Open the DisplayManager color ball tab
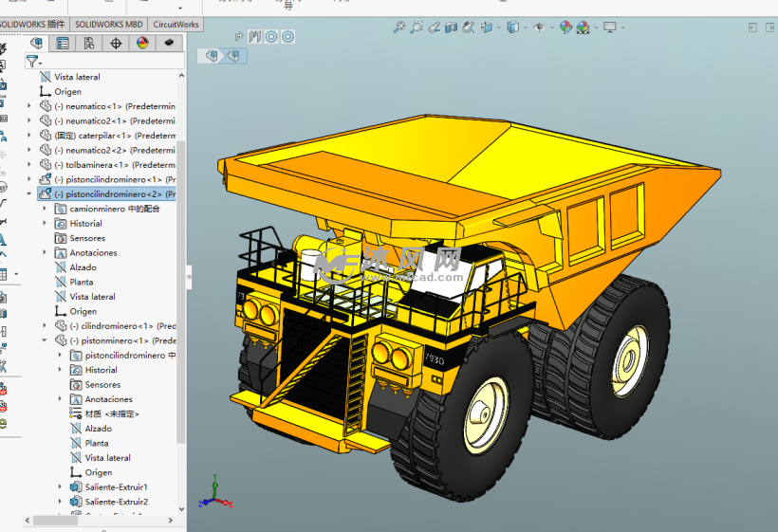Screen dimensions: 778x532 coord(142,43)
